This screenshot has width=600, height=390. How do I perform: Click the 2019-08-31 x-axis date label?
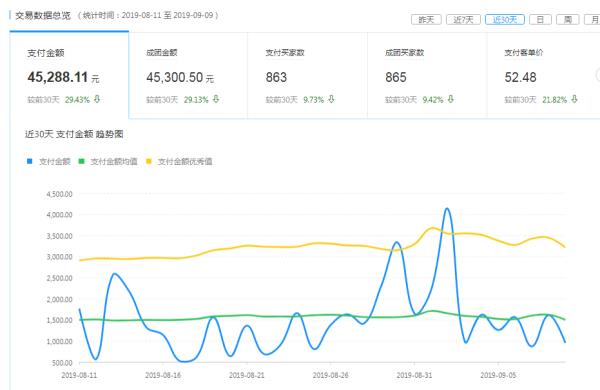coord(414,375)
